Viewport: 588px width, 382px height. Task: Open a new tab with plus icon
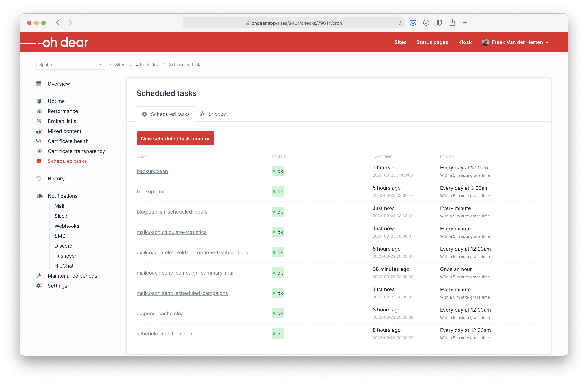pyautogui.click(x=465, y=23)
